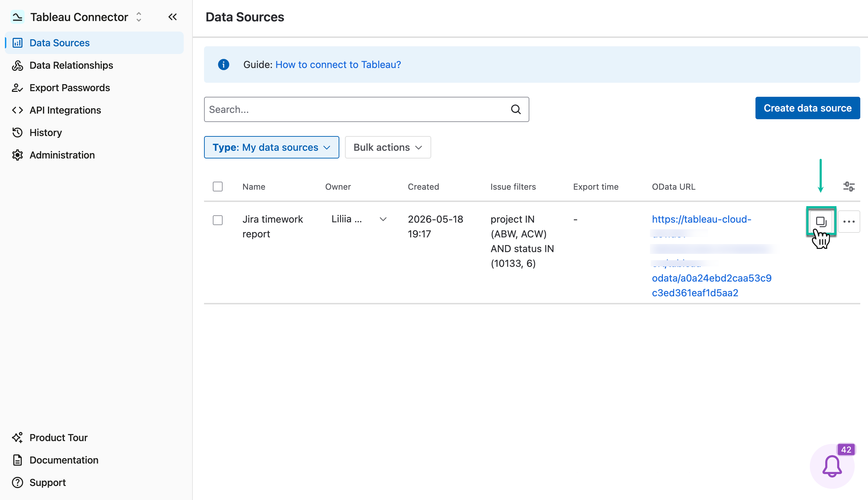The image size is (868, 500).
Task: Tick the select-all header checkbox
Action: coord(218,187)
